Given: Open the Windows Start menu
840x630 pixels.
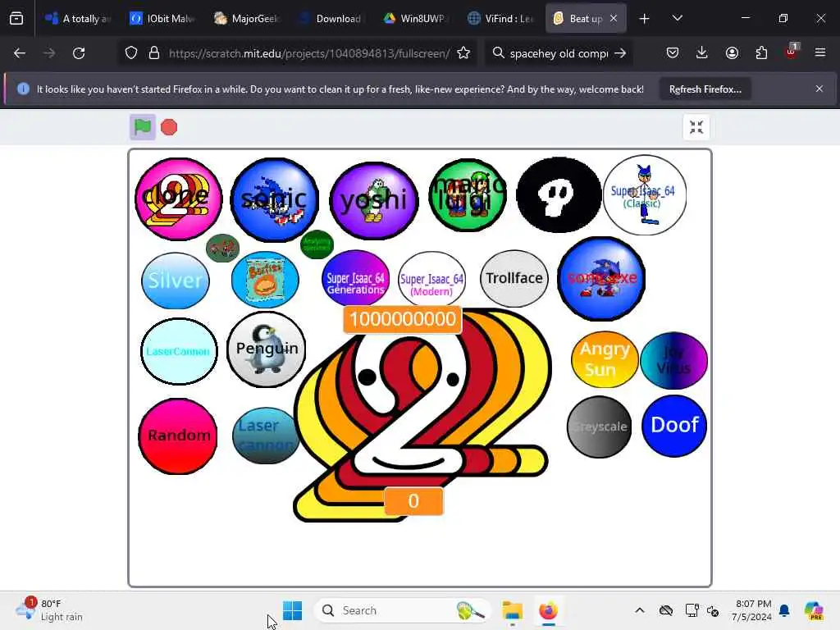Looking at the screenshot, I should [293, 610].
